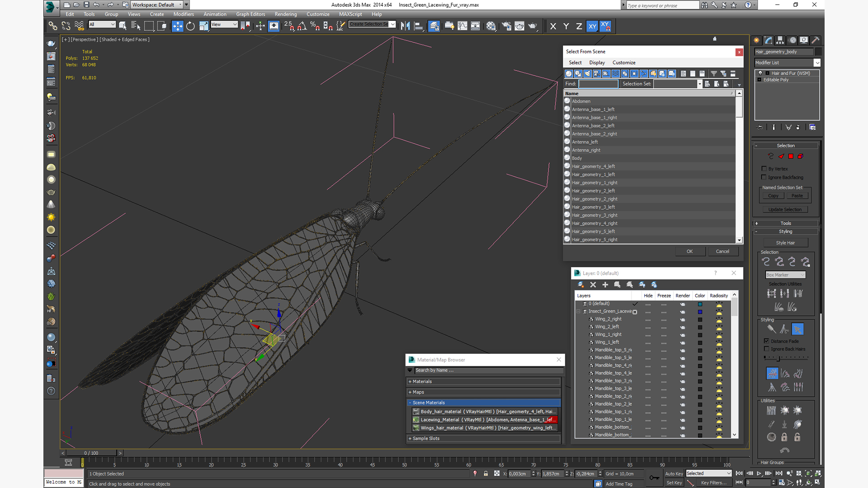Choose the Bind to Space Warp tool
The height and width of the screenshot is (488, 868).
pyautogui.click(x=79, y=26)
